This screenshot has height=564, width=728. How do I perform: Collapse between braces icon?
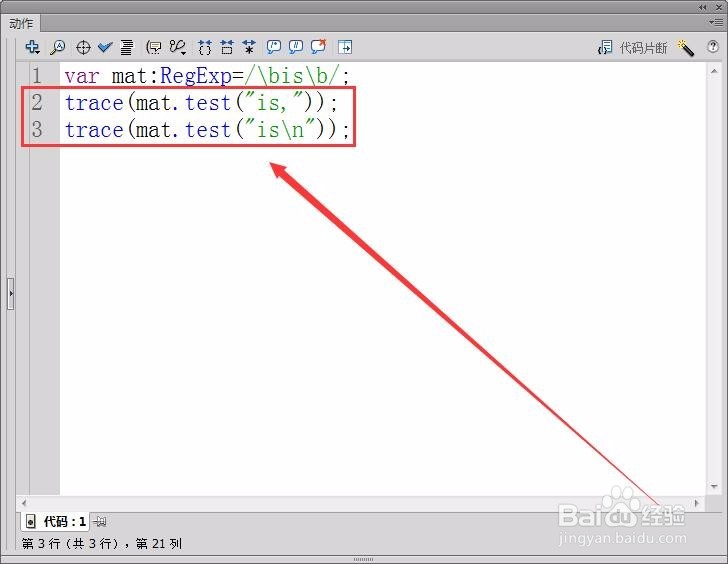click(205, 47)
